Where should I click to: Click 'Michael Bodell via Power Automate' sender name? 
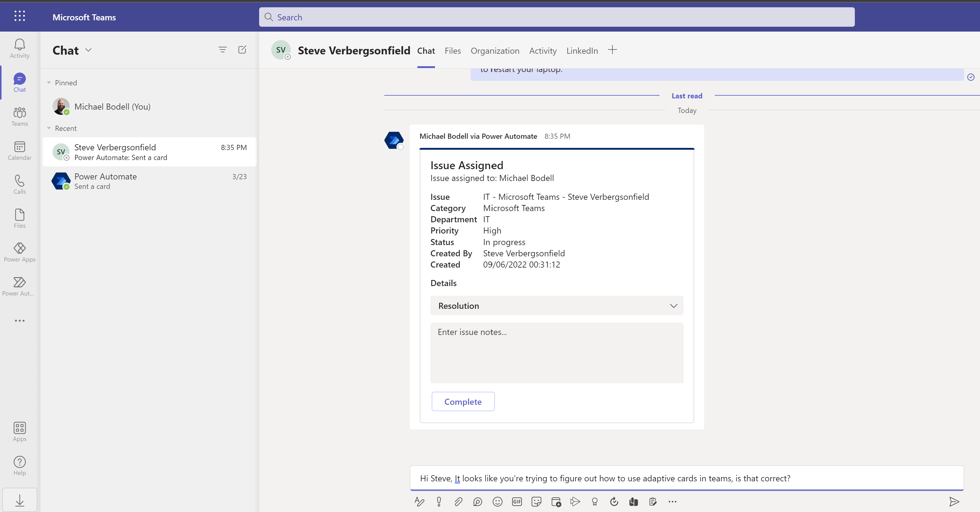478,136
